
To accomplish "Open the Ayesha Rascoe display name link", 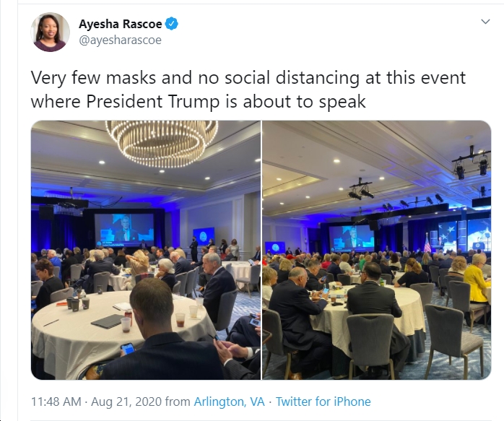I will pyautogui.click(x=120, y=24).
